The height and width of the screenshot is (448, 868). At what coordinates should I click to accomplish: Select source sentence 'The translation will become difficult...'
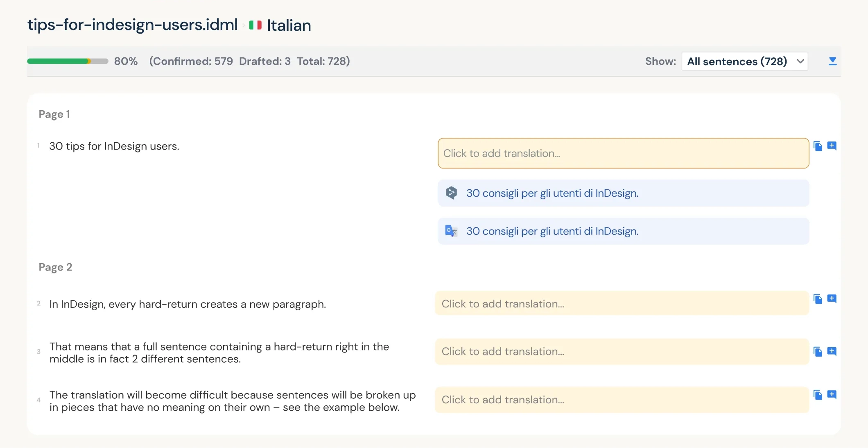(x=233, y=401)
